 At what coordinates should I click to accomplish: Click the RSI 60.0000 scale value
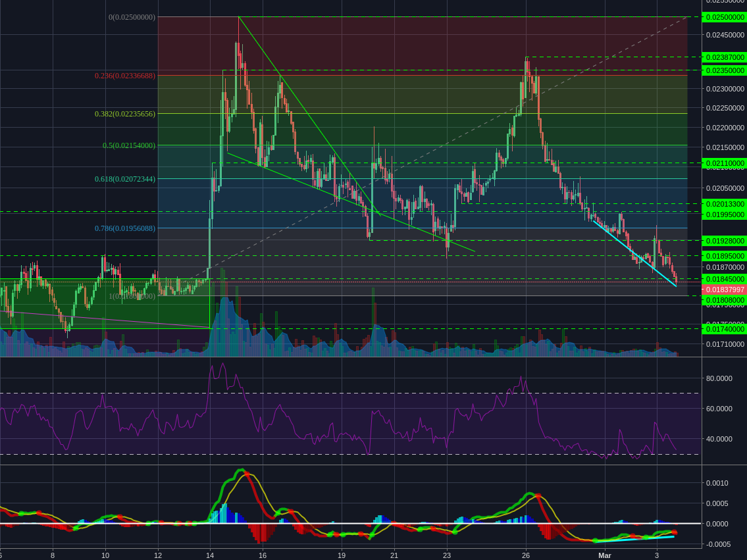719,409
